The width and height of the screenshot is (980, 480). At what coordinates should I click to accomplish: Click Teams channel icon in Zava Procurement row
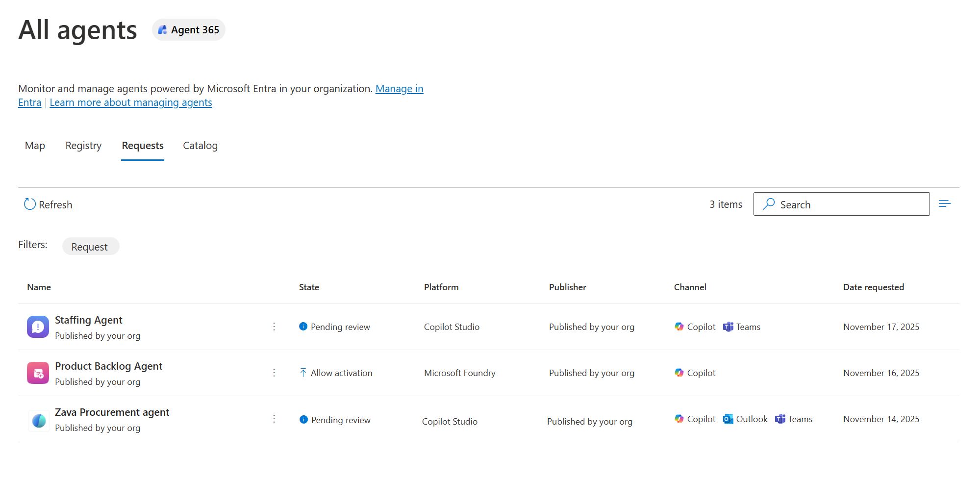click(x=780, y=419)
